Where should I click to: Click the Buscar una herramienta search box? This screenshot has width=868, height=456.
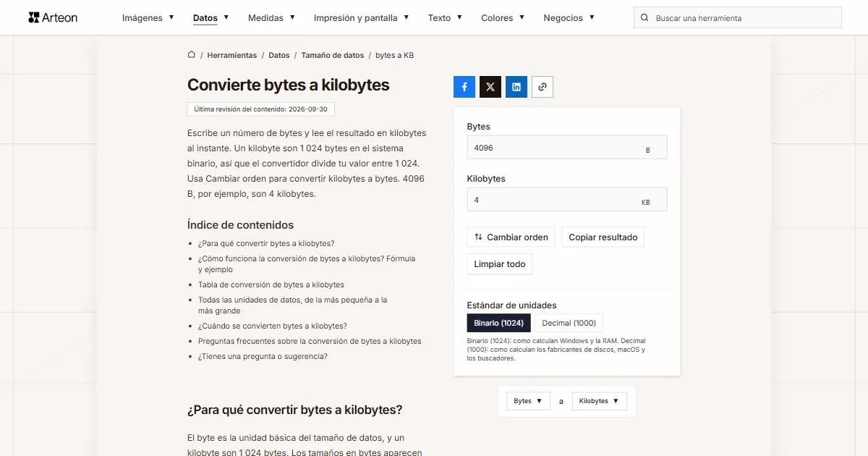click(738, 18)
